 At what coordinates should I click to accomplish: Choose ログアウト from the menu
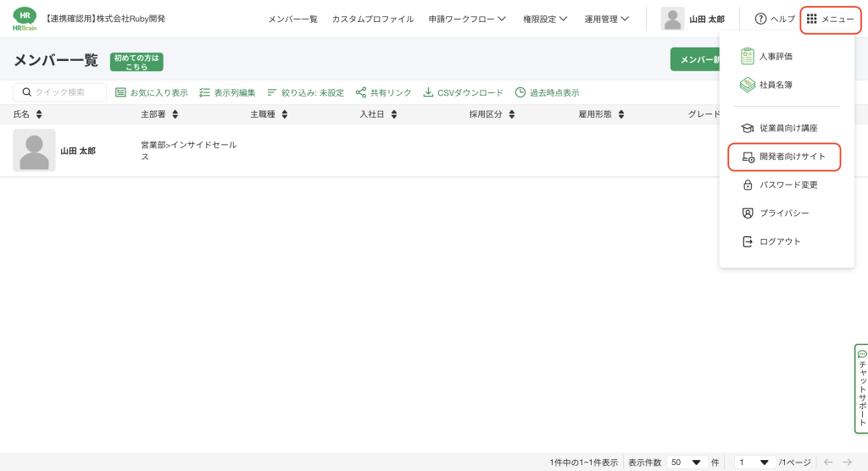pyautogui.click(x=779, y=241)
